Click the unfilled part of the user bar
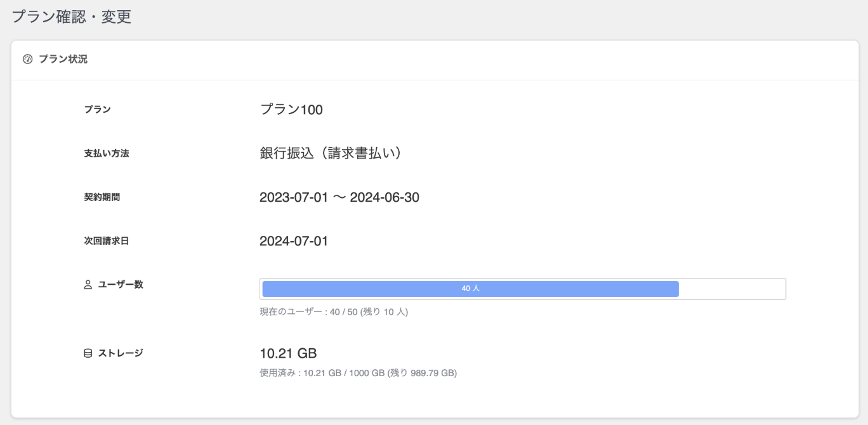868x425 pixels. click(x=732, y=289)
